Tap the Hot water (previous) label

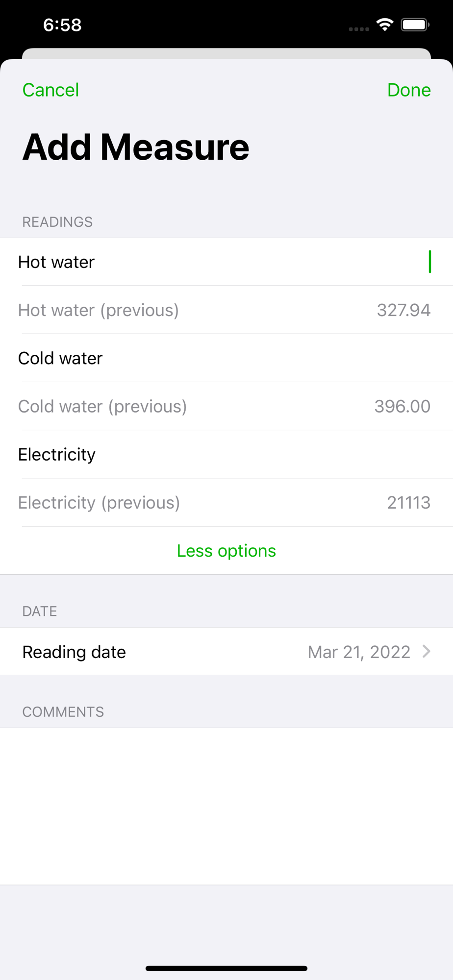tap(99, 310)
